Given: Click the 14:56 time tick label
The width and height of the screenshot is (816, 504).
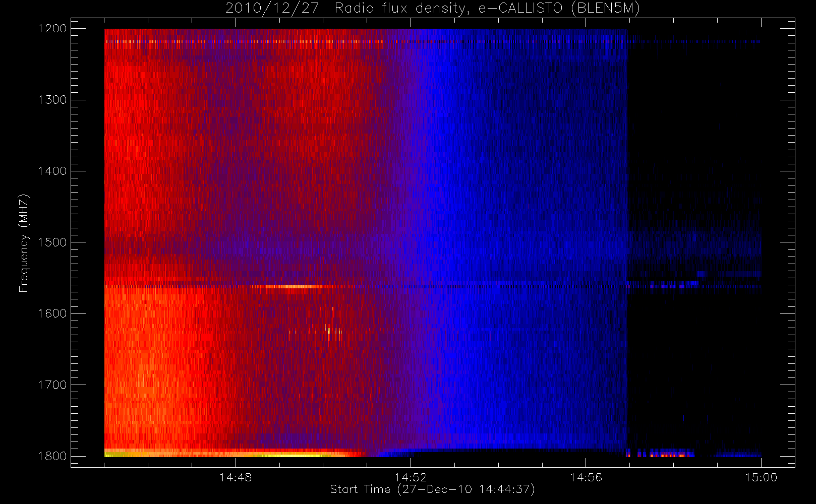Looking at the screenshot, I should 586,477.
